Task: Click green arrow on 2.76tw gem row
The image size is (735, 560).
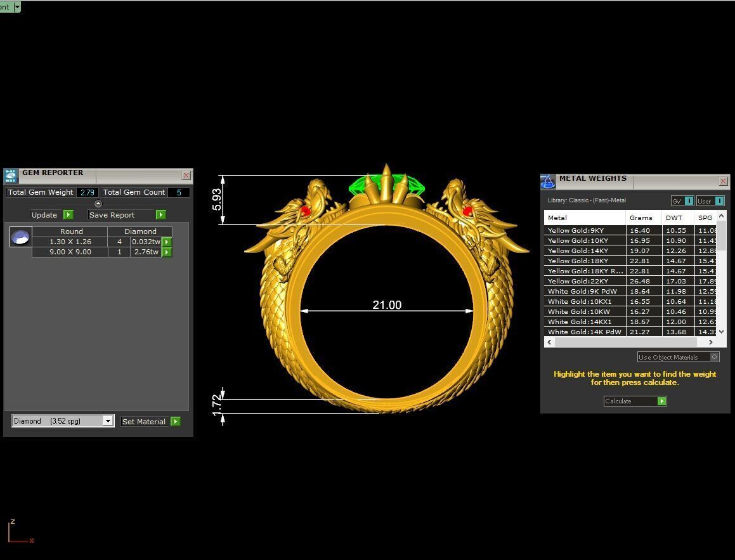Action: click(x=167, y=252)
